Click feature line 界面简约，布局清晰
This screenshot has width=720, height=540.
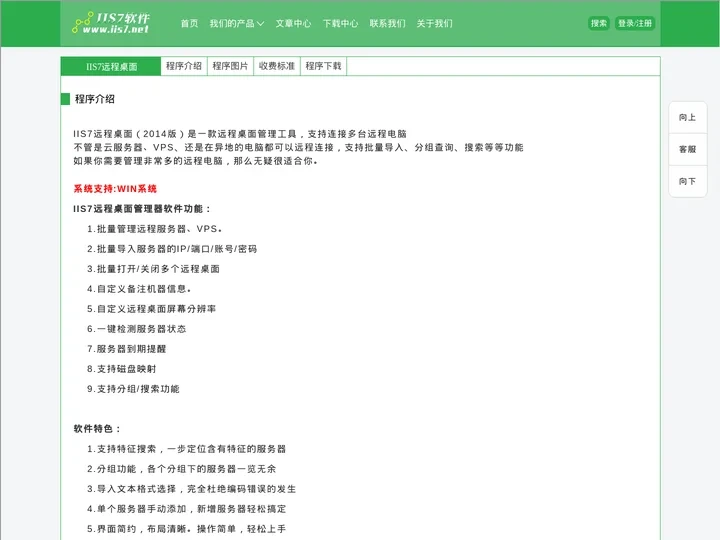186,529
